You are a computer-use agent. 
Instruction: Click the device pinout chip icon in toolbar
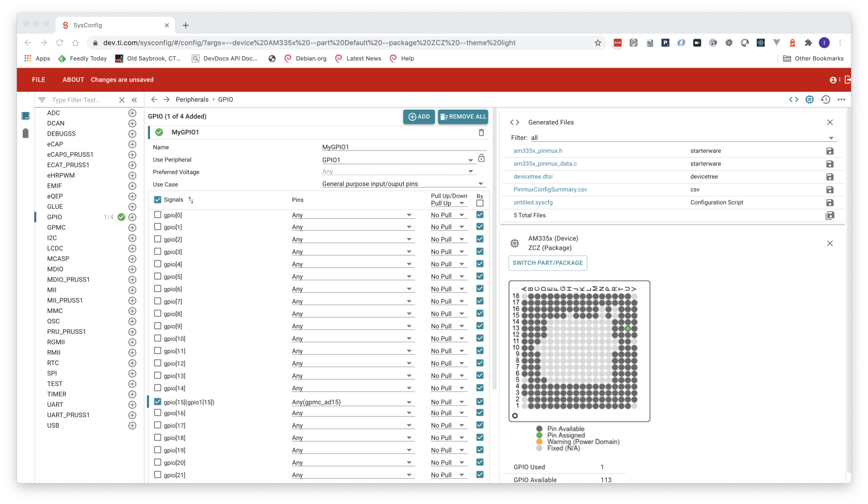(810, 100)
